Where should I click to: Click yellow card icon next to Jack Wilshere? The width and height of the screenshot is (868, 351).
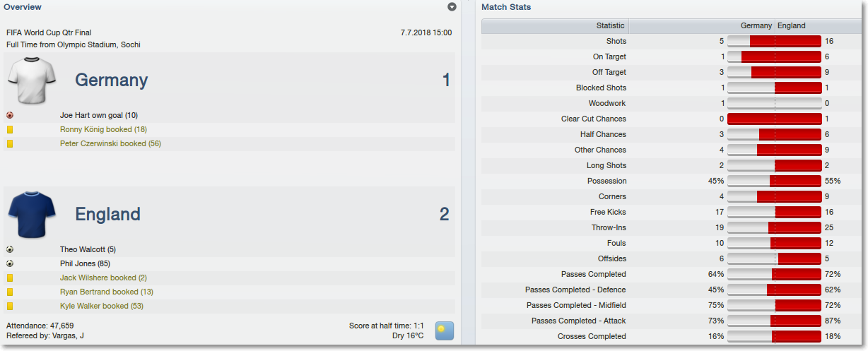[x=10, y=278]
